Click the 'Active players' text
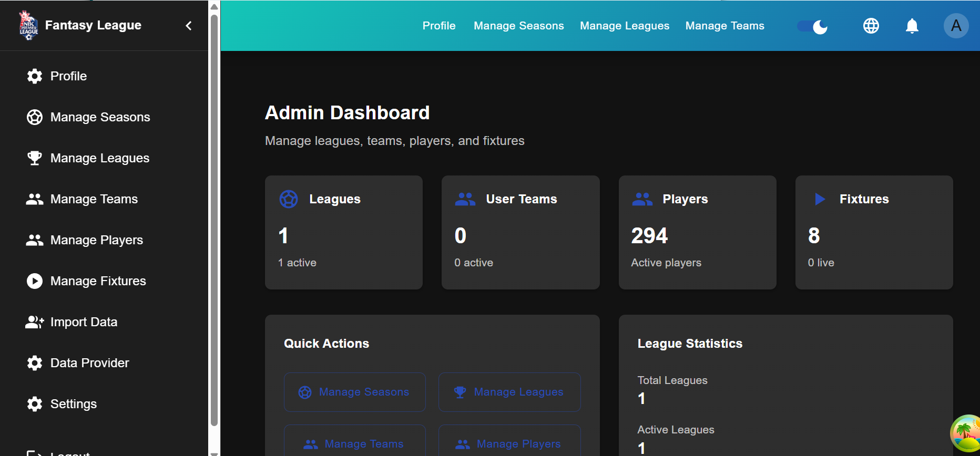The image size is (980, 456). [666, 263]
